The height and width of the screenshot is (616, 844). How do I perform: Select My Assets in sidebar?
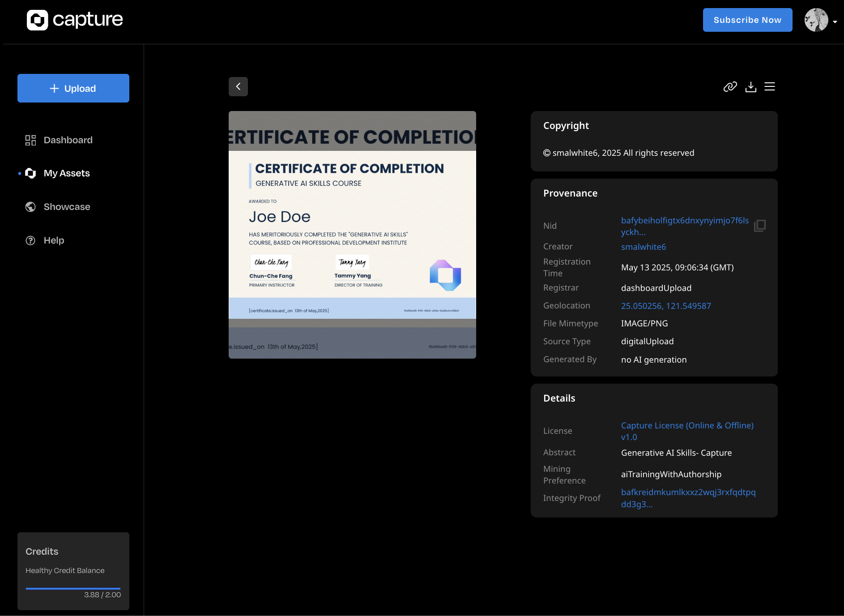[x=67, y=173]
